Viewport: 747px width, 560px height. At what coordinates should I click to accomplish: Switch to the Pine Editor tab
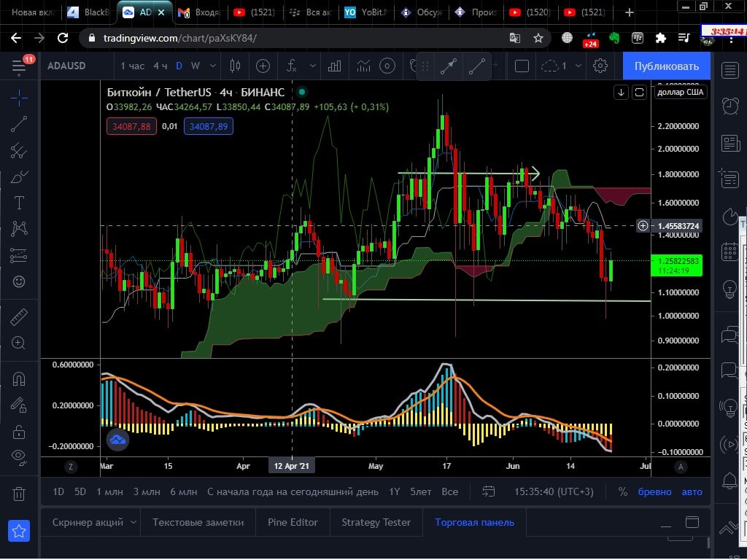293,522
